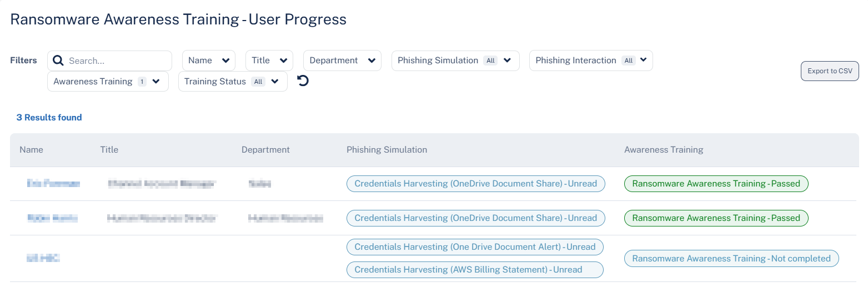Open the Name filter dropdown
The height and width of the screenshot is (297, 868).
pyautogui.click(x=209, y=61)
